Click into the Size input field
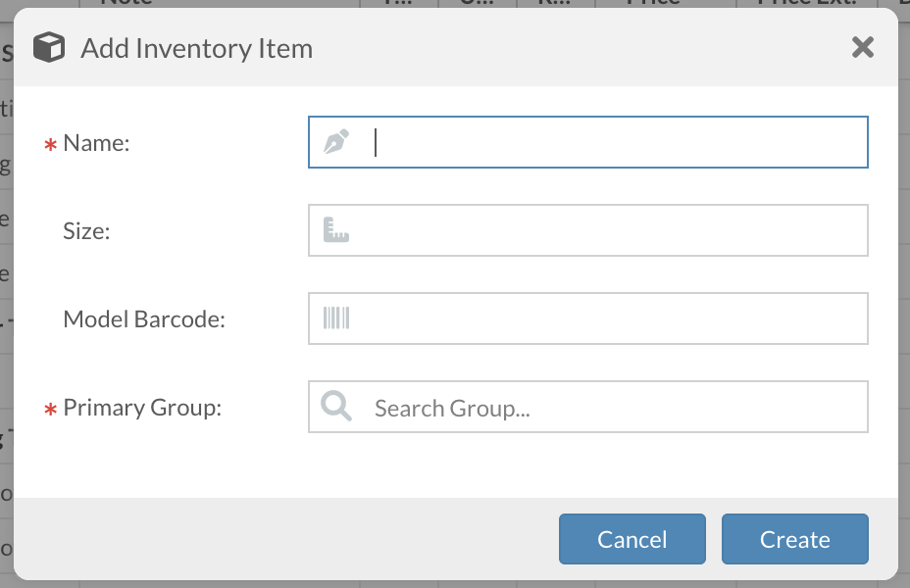The height and width of the screenshot is (588, 910). tap(608, 231)
